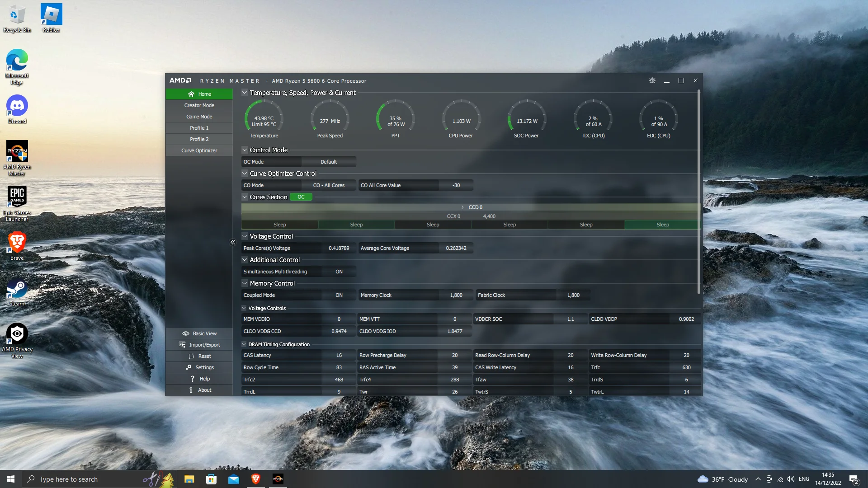Open Basic View with eye icon
Image resolution: width=868 pixels, height=488 pixels.
click(x=186, y=333)
